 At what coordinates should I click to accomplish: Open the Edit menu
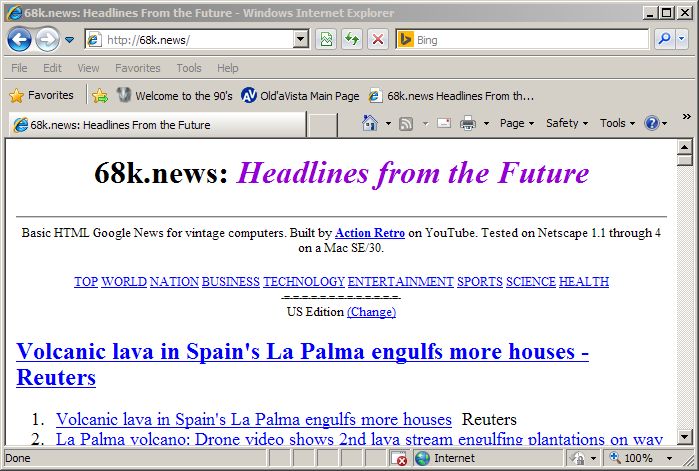point(52,68)
